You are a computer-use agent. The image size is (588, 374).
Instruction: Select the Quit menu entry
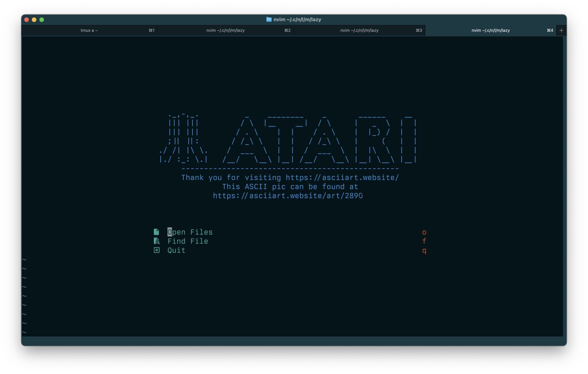176,250
